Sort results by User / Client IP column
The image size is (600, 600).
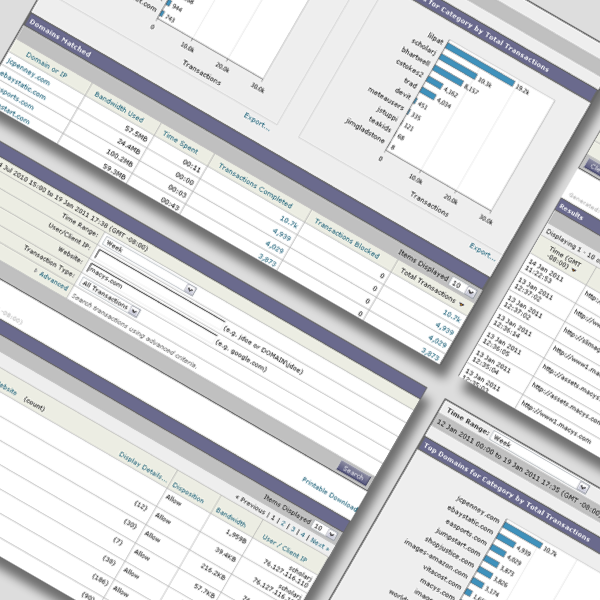point(284,548)
